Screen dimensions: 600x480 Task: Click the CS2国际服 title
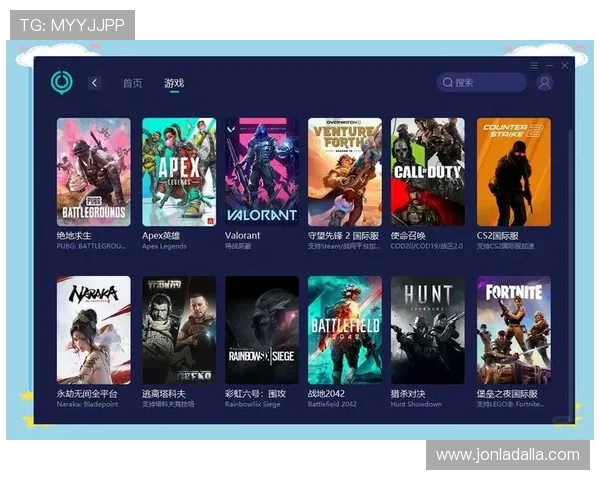[x=497, y=235]
